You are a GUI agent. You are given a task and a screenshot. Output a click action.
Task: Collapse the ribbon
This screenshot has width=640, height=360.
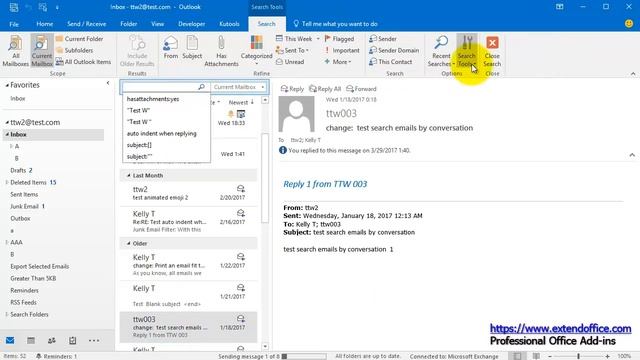[633, 74]
